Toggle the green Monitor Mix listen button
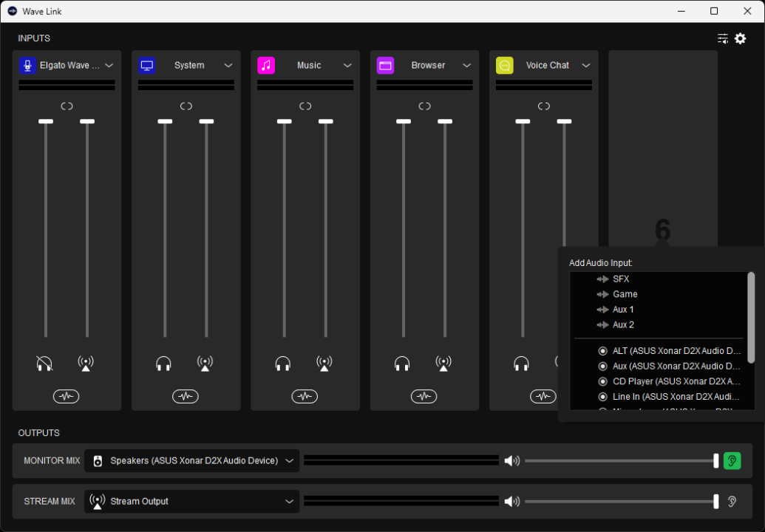This screenshot has height=532, width=765. [732, 461]
